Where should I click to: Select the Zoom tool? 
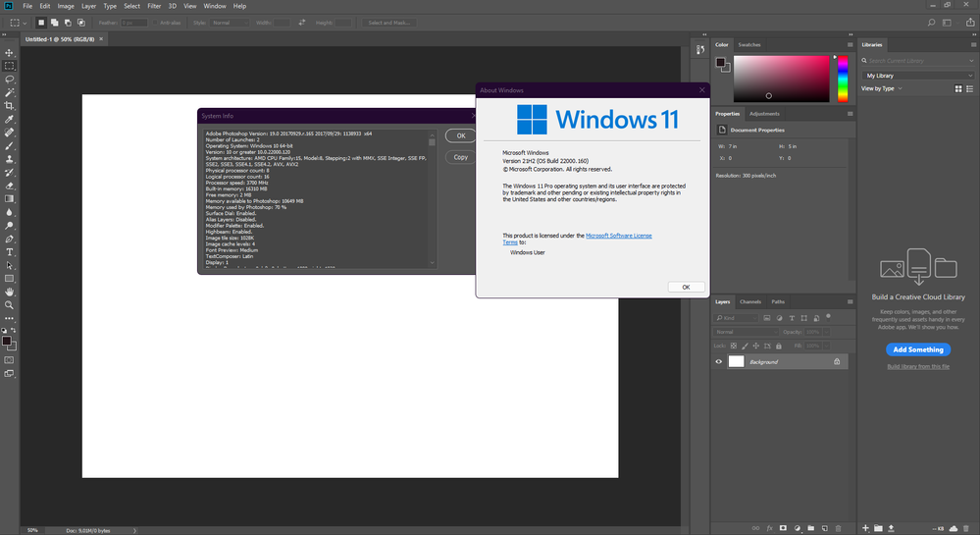[10, 305]
